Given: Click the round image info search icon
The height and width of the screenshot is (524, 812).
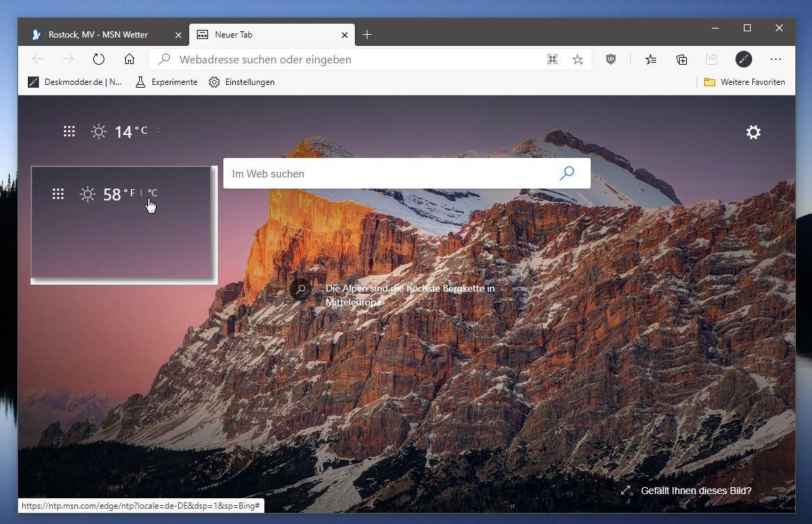Looking at the screenshot, I should (301, 289).
